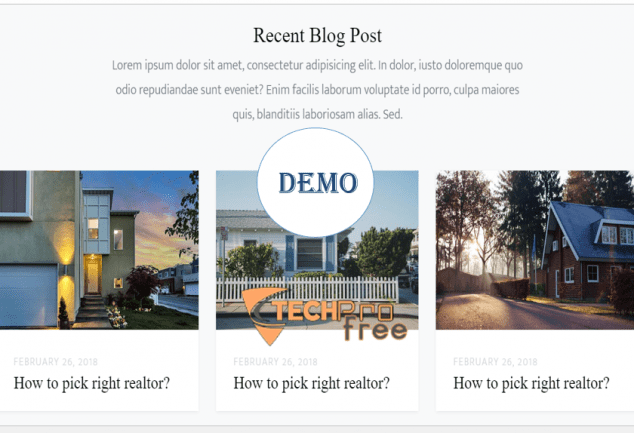Open realtor post title below brick house photo

[x=531, y=383]
